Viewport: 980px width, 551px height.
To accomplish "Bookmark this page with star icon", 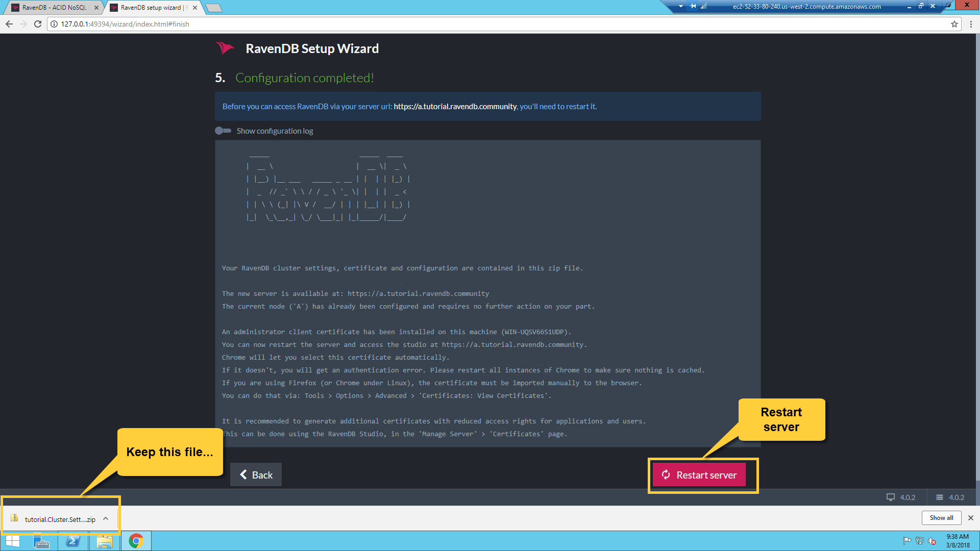I will click(954, 24).
